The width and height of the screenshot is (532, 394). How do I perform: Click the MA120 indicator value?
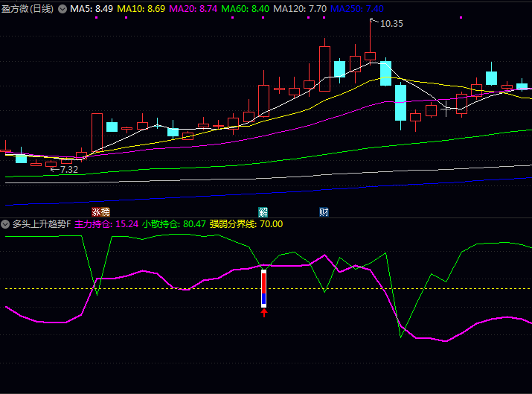tap(300, 9)
